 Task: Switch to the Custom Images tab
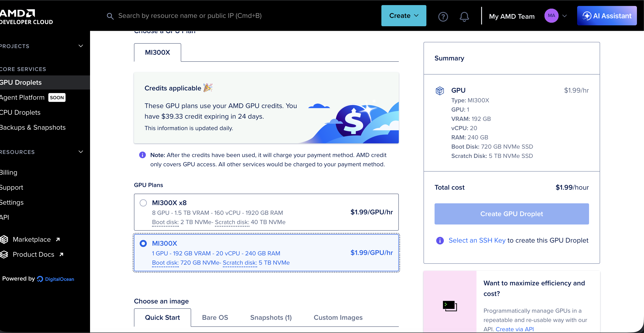point(338,318)
